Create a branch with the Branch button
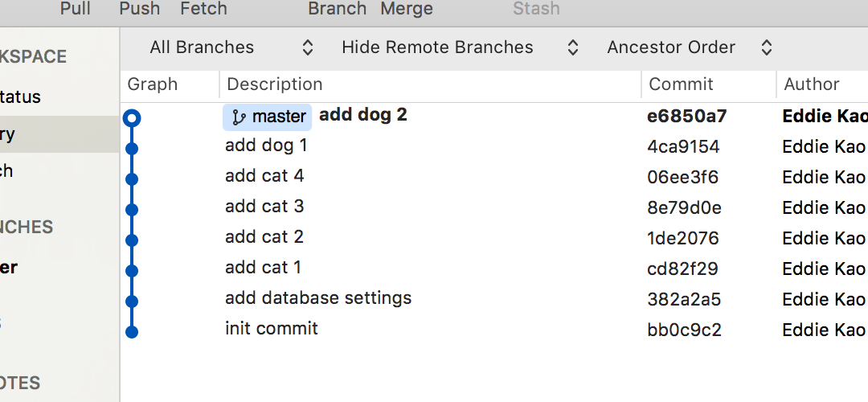The image size is (868, 402). (337, 9)
